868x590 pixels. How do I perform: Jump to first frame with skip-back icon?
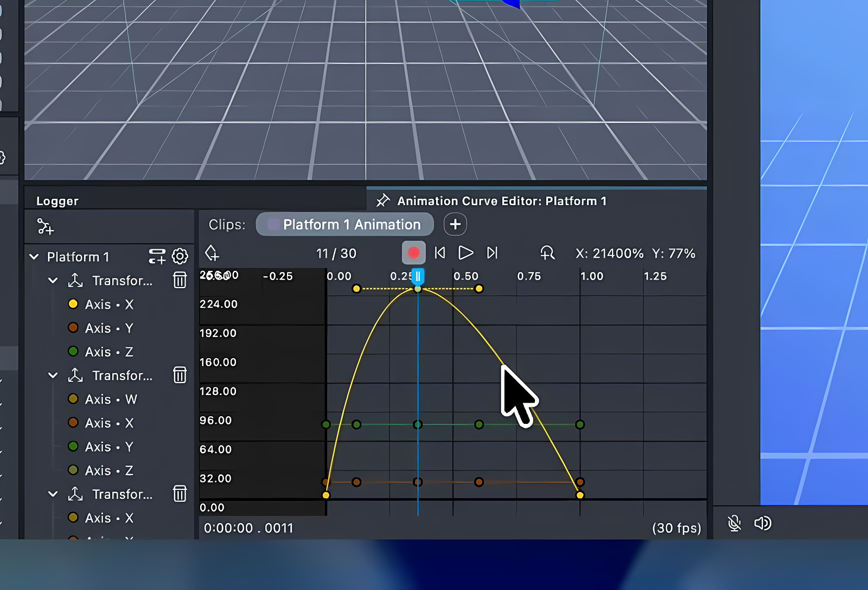tap(439, 252)
